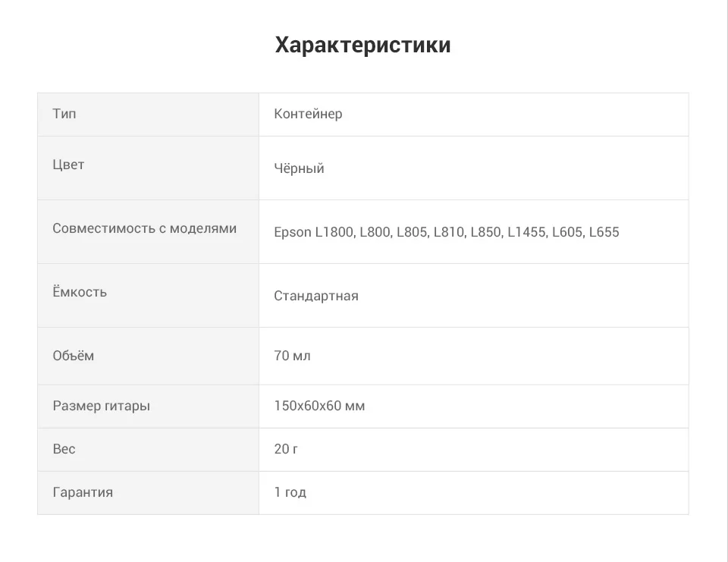Click the L655 model text

point(604,232)
